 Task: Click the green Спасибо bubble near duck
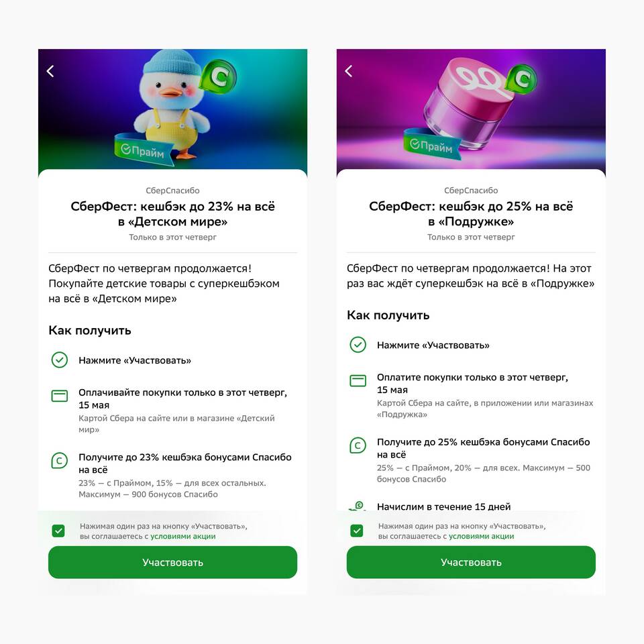(x=217, y=76)
